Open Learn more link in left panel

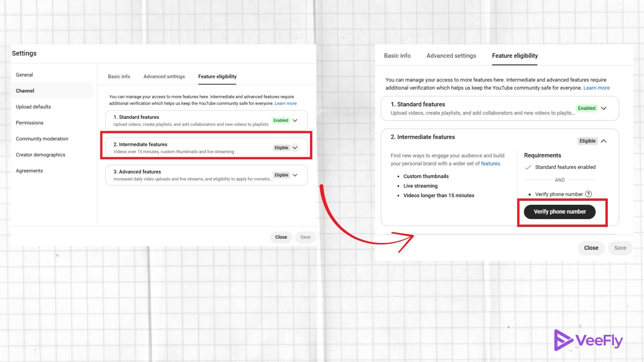(x=285, y=103)
